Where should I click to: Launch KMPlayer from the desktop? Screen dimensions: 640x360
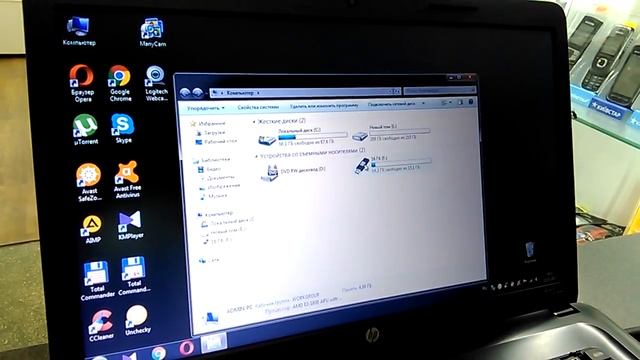pos(130,225)
